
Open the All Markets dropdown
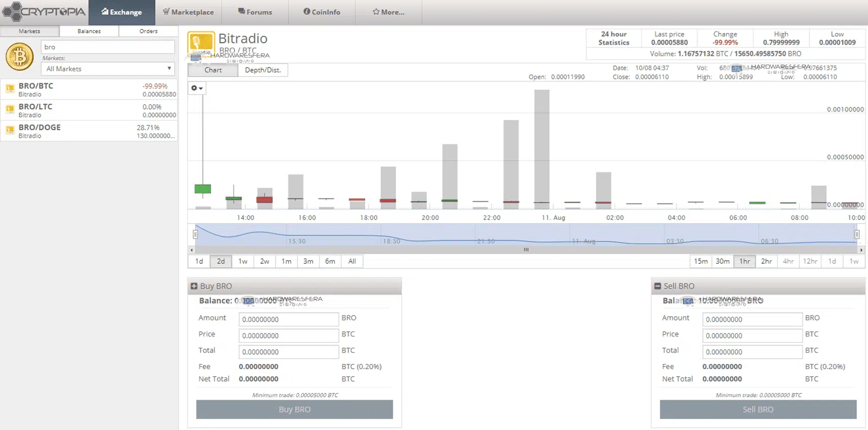(108, 69)
